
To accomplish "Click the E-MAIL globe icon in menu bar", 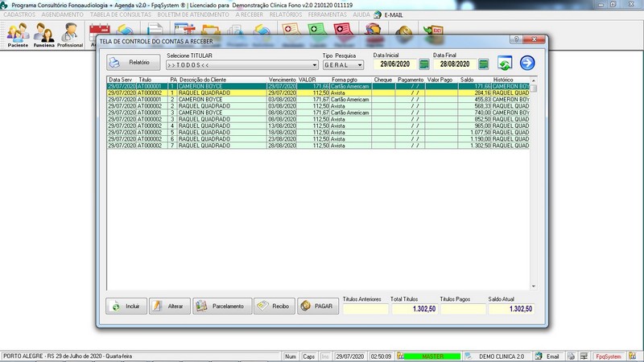I will (x=377, y=14).
